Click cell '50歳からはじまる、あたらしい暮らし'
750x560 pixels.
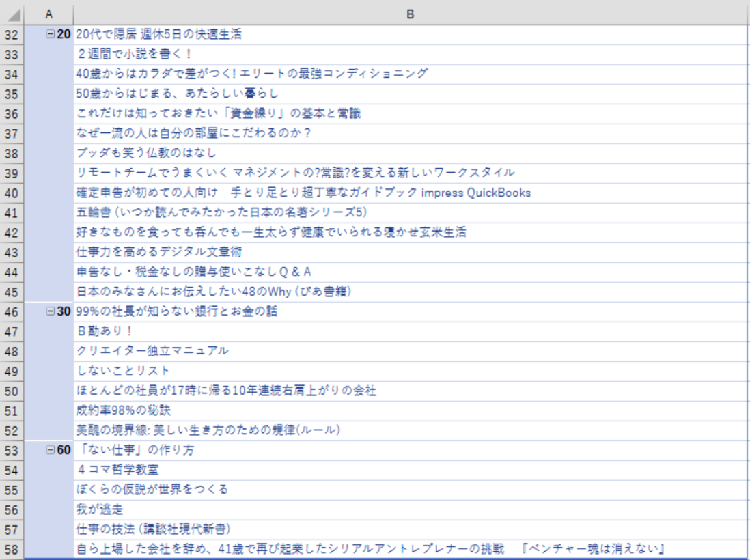(x=410, y=94)
